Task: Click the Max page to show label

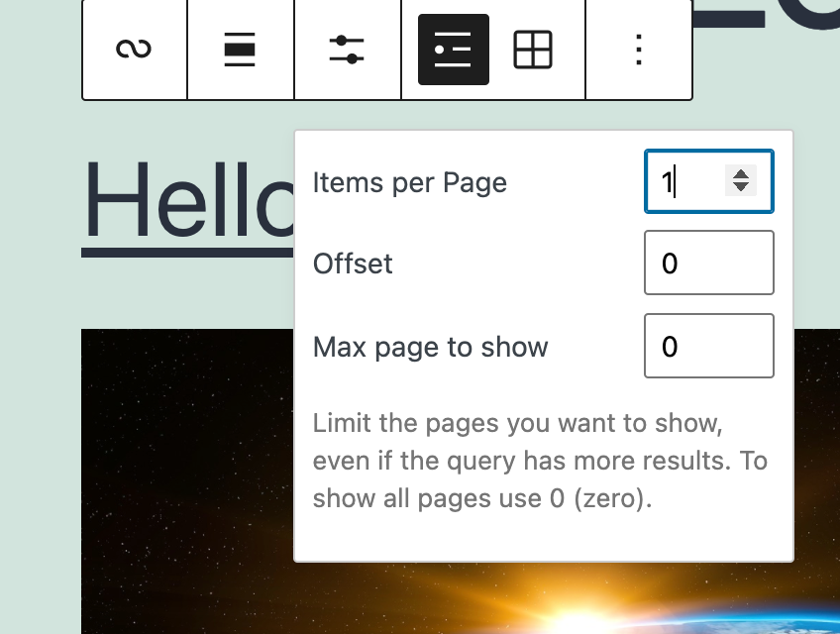Action: tap(430, 347)
